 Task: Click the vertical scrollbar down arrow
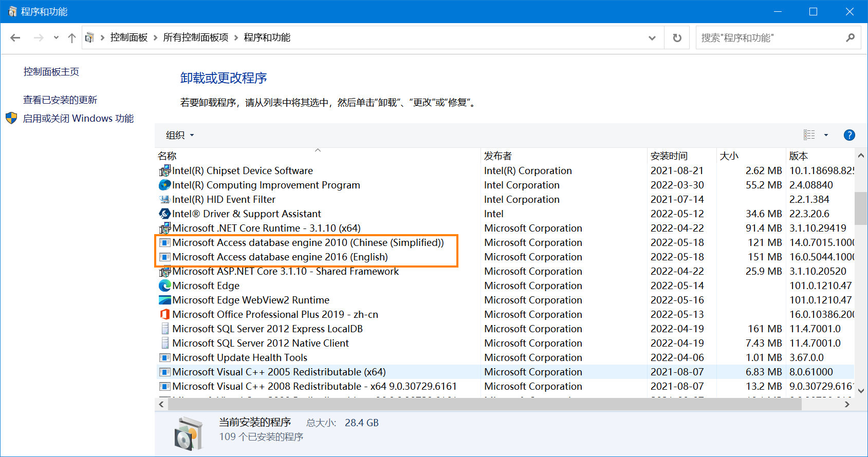click(861, 391)
